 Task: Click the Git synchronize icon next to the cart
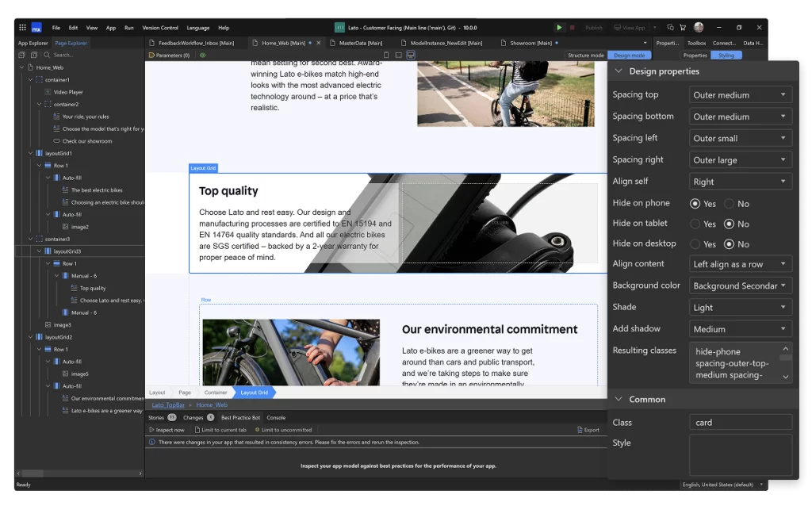coord(670,27)
